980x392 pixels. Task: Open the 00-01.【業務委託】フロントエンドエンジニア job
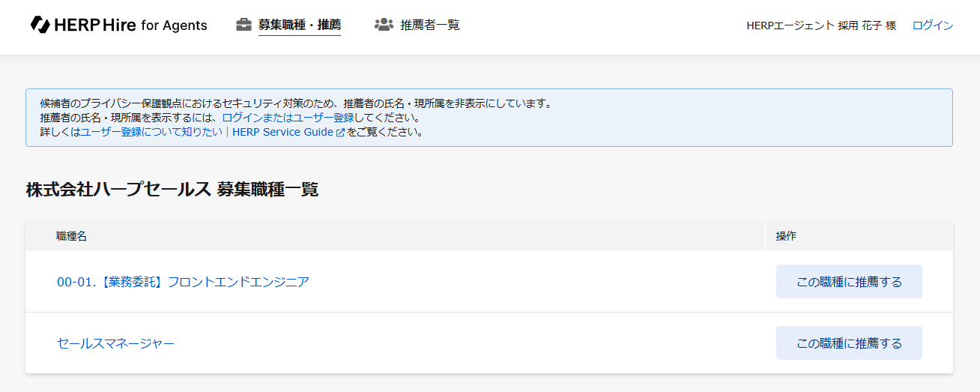point(183,282)
